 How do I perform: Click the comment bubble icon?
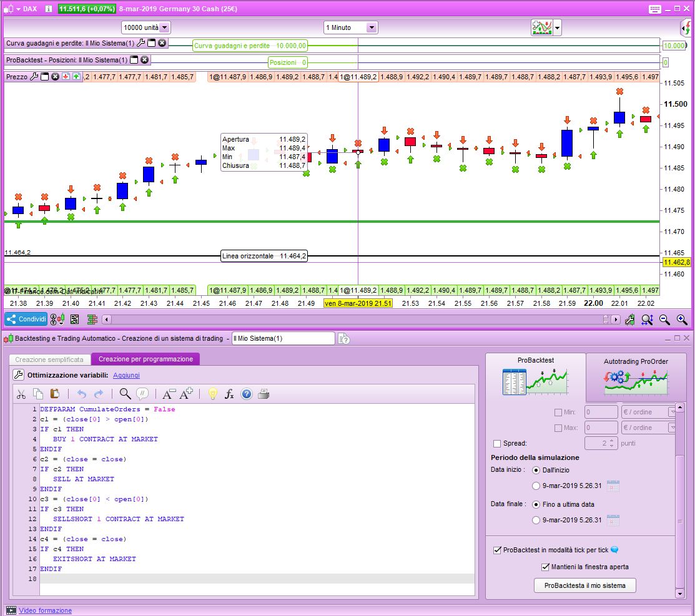point(142,394)
